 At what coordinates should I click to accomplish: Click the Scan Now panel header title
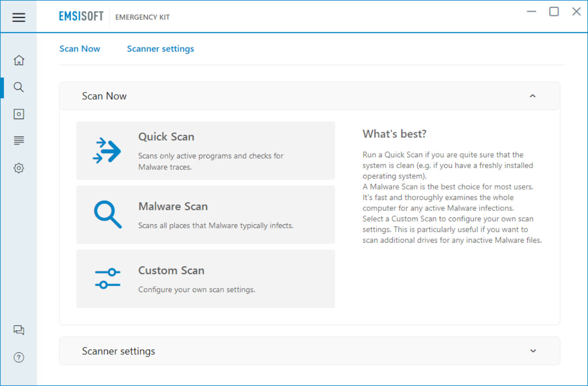(x=104, y=96)
